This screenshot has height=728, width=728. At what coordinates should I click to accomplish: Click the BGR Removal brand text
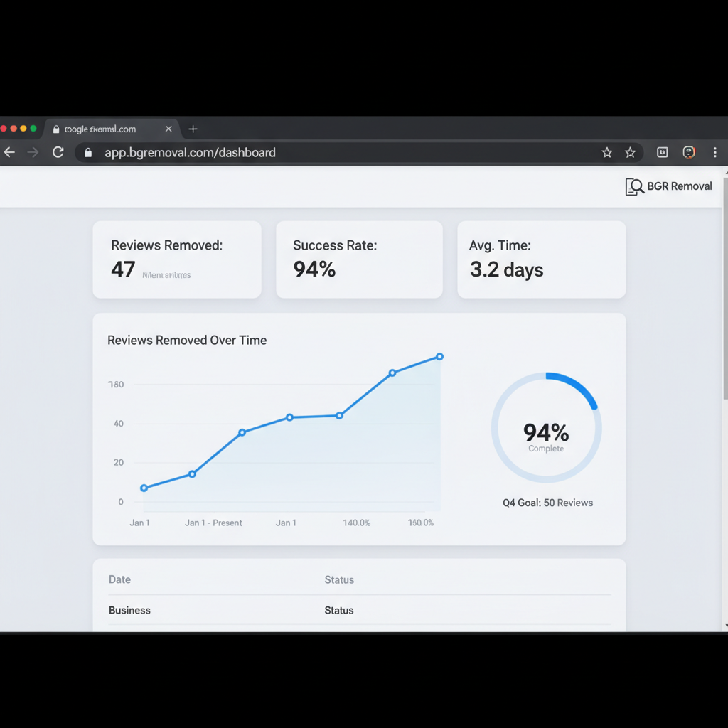click(x=679, y=186)
